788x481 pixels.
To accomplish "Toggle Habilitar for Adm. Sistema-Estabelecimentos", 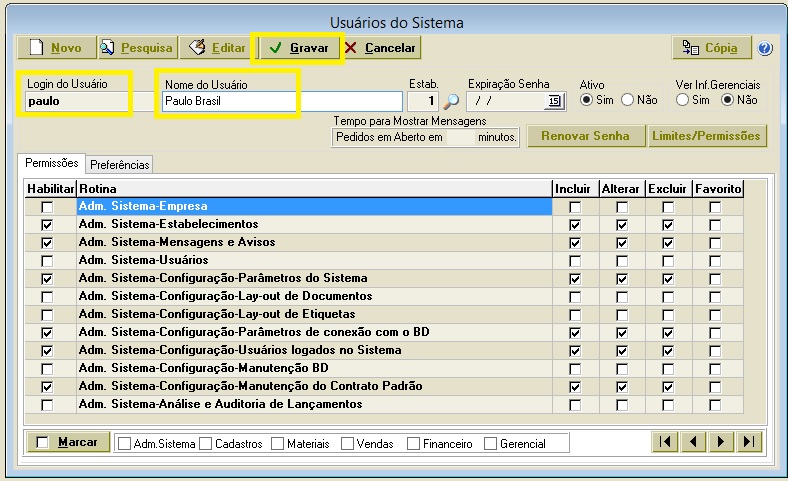I will click(x=47, y=225).
